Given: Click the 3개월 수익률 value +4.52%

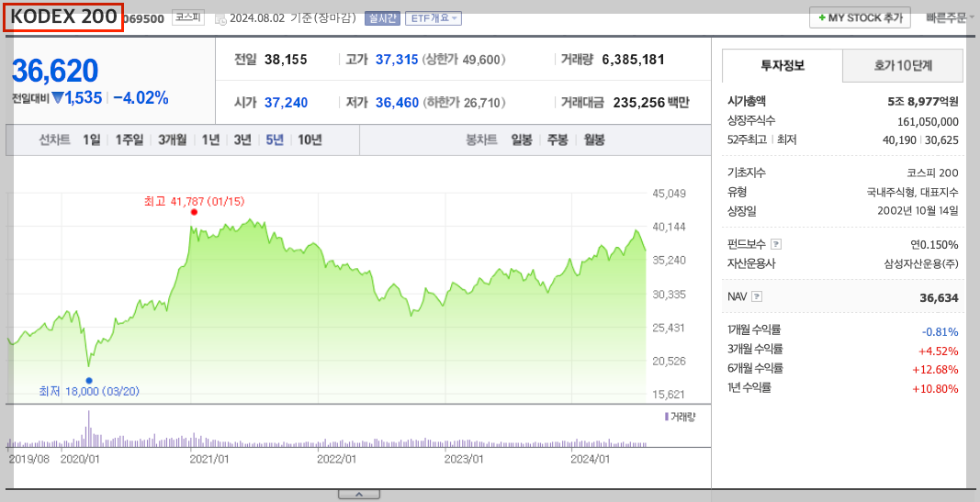Looking at the screenshot, I should click(938, 351).
